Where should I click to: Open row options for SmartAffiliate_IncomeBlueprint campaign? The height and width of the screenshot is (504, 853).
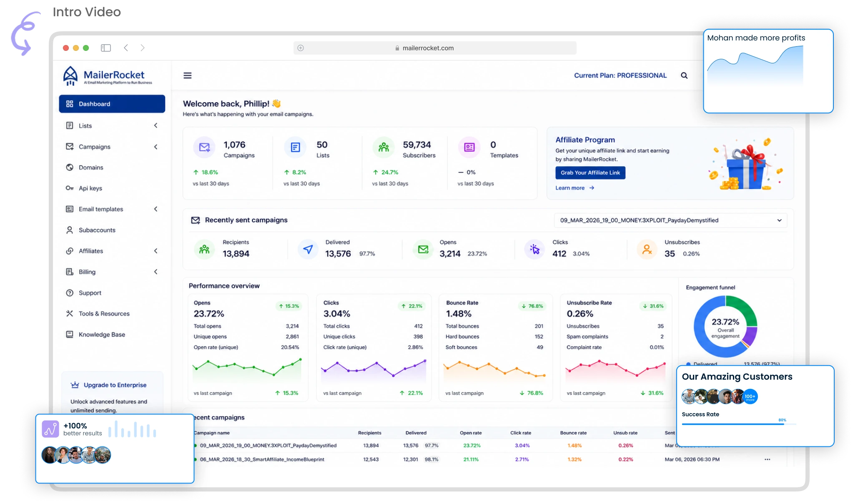click(x=768, y=459)
